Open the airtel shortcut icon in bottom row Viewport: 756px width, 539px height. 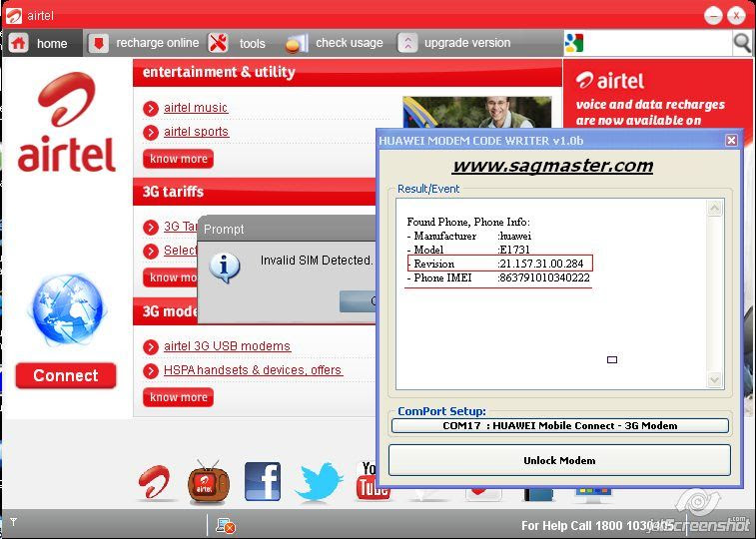[x=155, y=482]
